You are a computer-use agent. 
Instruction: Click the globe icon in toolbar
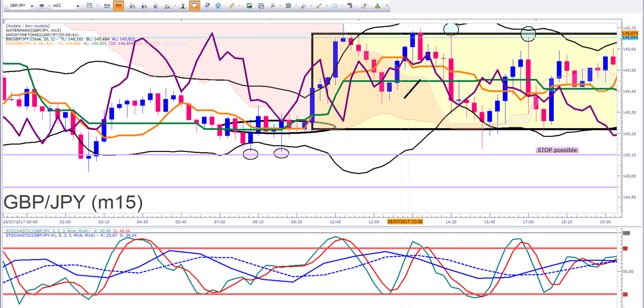[x=218, y=6]
